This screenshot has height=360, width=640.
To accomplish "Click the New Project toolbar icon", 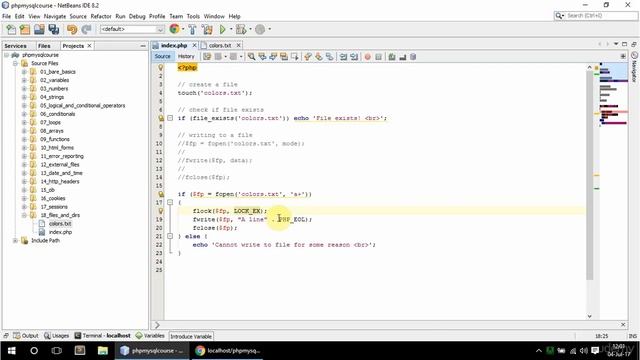I will [25, 29].
